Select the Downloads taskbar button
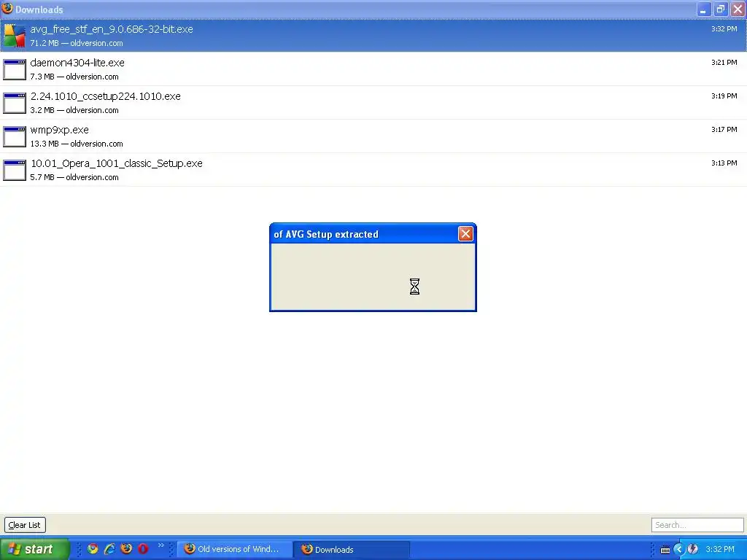 click(351, 549)
